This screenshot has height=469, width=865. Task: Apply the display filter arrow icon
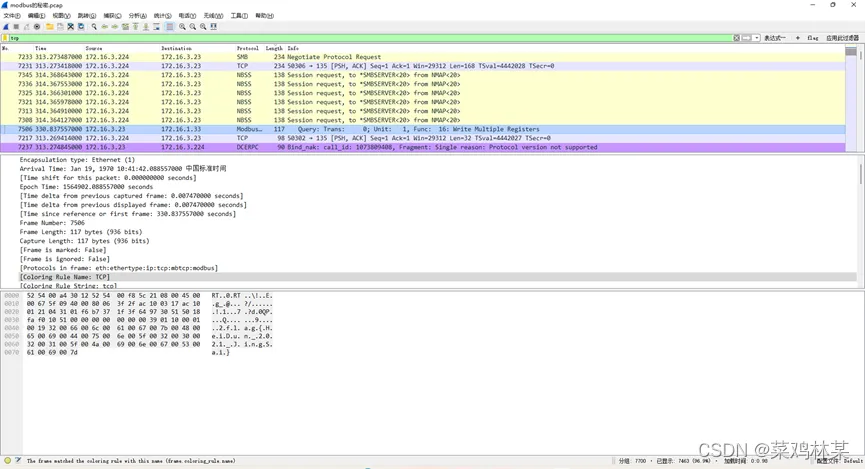tap(747, 38)
